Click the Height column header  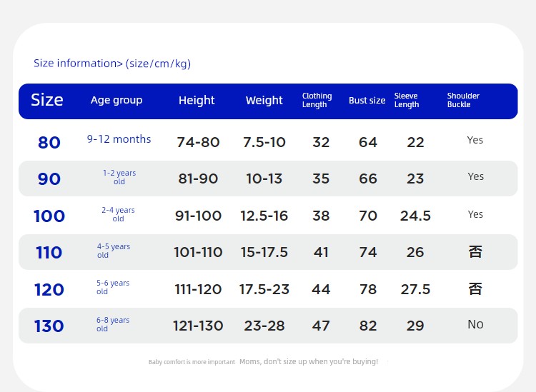(x=197, y=101)
